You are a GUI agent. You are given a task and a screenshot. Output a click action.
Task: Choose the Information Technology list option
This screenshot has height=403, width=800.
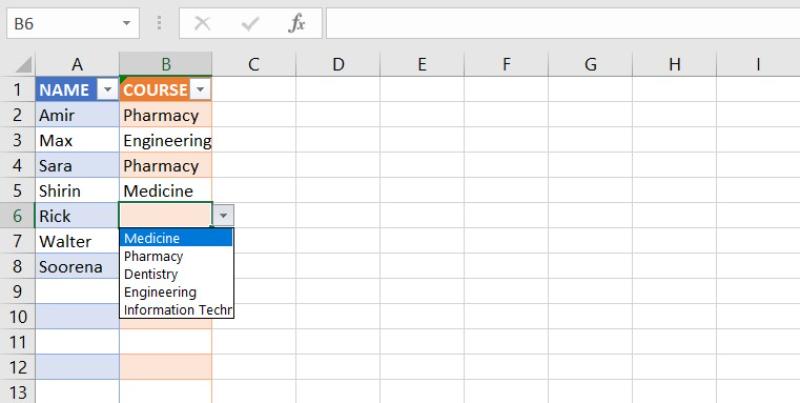(x=175, y=310)
